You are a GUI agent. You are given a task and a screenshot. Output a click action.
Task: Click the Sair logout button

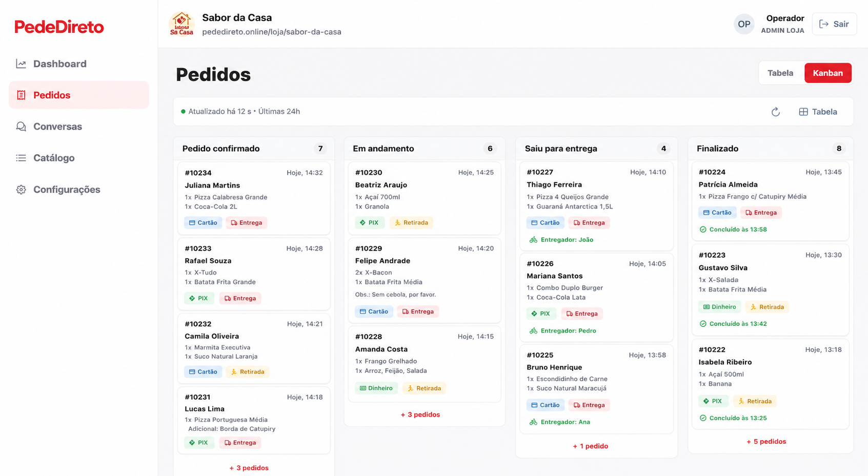pos(834,24)
